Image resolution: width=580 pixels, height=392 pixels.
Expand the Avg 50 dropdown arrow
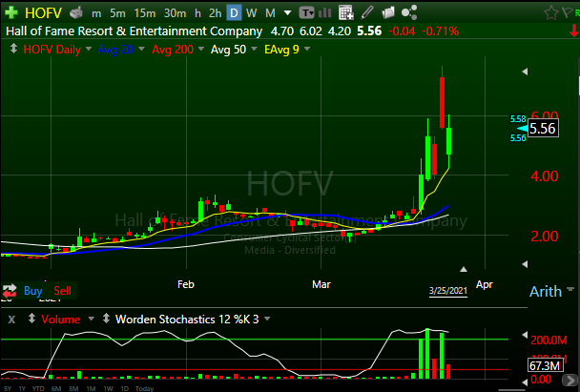pyautogui.click(x=254, y=49)
